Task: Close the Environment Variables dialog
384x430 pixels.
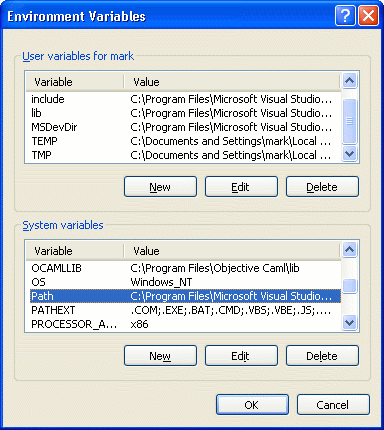Action: (368, 15)
